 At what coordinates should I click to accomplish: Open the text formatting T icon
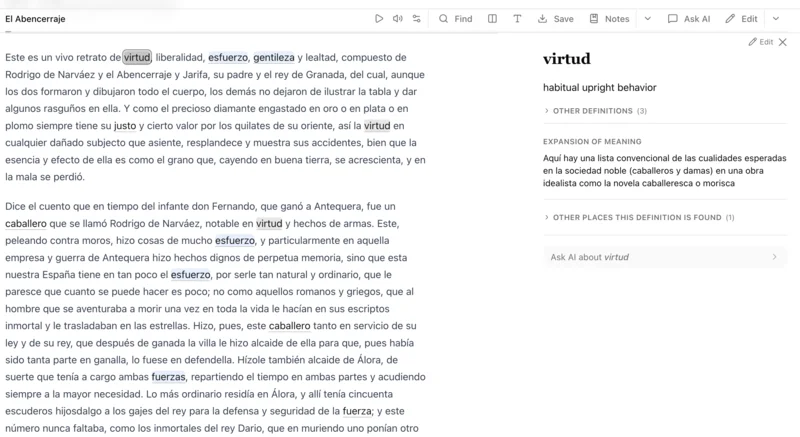click(517, 19)
